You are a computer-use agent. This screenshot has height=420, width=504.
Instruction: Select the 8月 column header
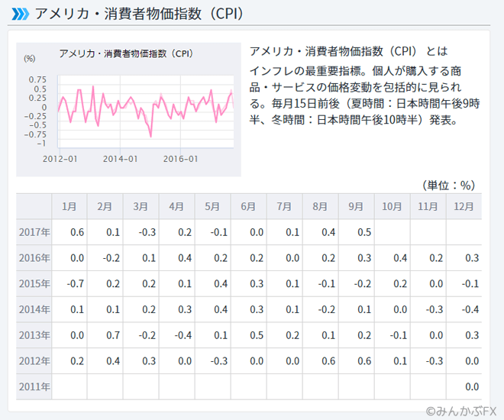point(321,206)
